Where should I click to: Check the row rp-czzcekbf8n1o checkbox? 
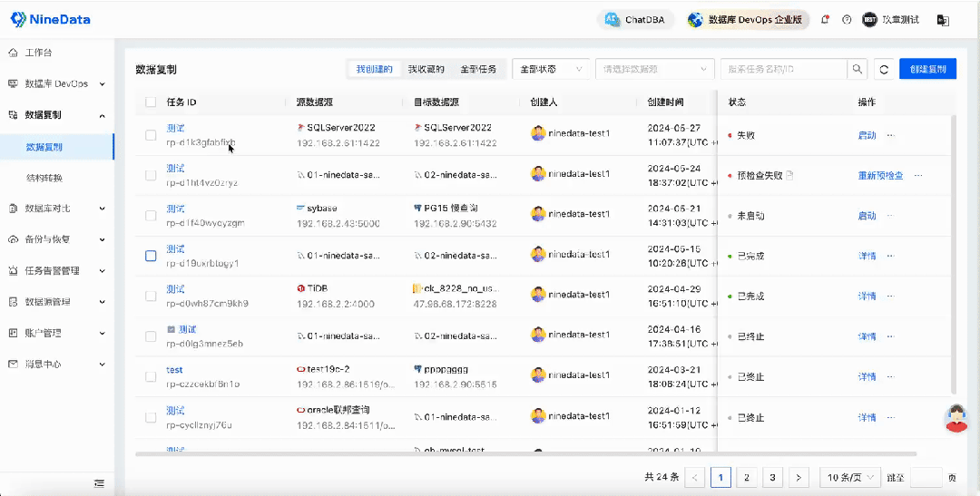point(151,376)
